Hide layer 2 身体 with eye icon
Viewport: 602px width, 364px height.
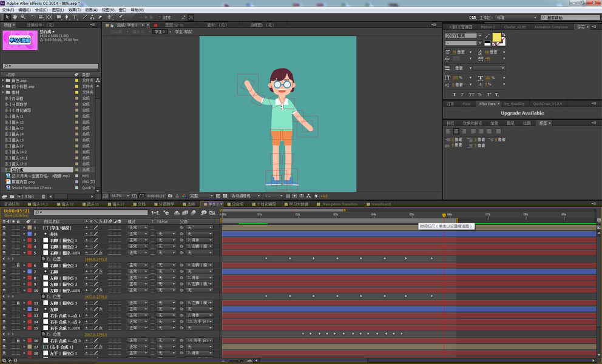coord(4,234)
